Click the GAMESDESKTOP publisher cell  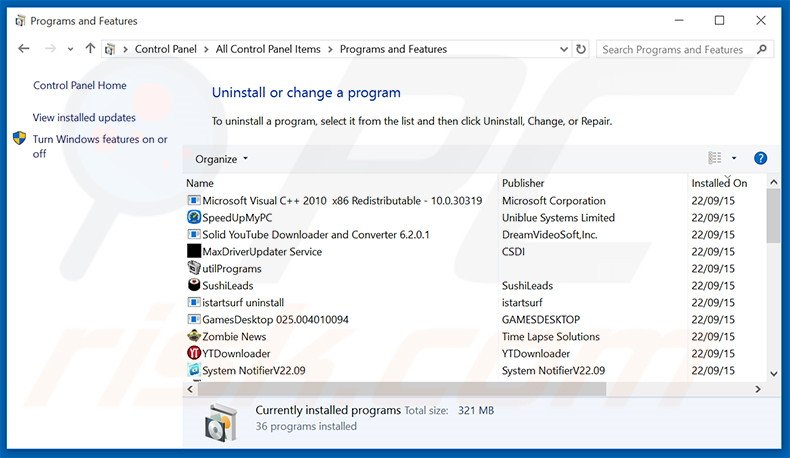tap(541, 319)
